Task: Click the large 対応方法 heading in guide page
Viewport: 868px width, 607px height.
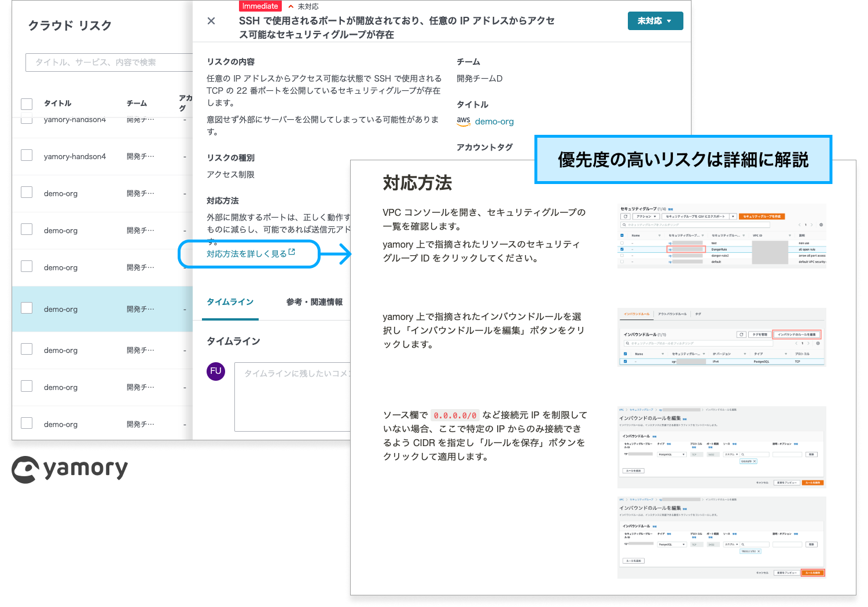Action: point(417,183)
